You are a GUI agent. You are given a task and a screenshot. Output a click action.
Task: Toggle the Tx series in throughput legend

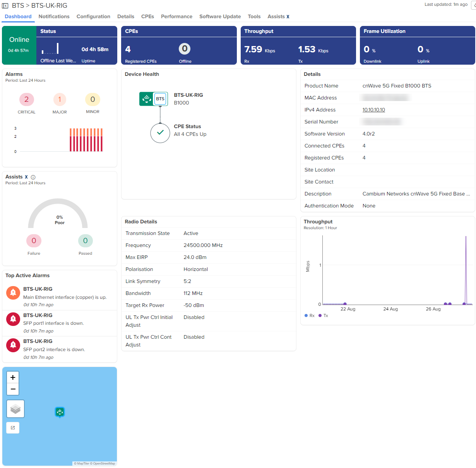[x=323, y=315]
